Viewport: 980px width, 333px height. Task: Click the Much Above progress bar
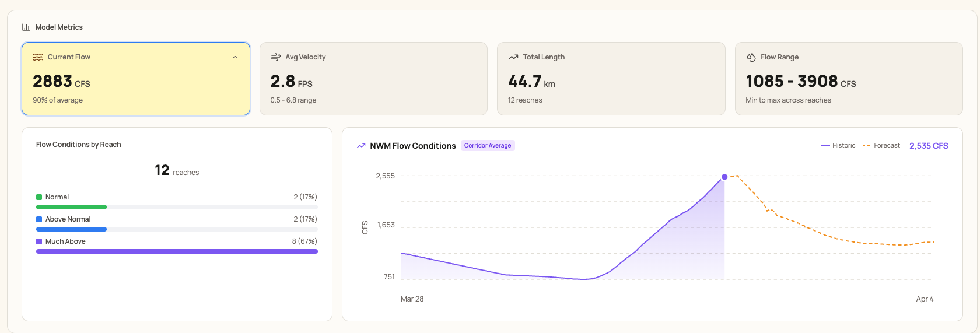[x=177, y=251]
